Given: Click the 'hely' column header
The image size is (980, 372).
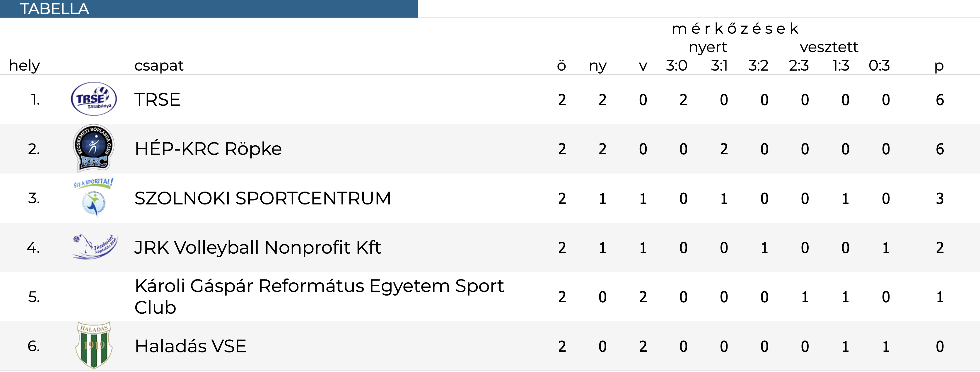Looking at the screenshot, I should (x=24, y=65).
